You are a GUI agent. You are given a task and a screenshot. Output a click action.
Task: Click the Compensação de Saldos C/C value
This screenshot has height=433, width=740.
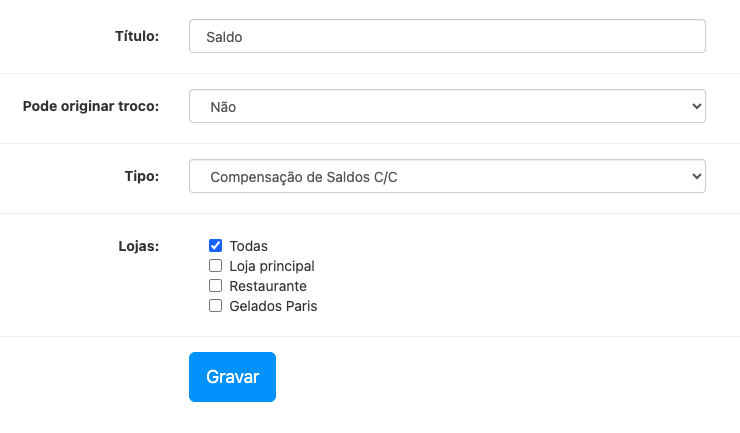tap(310, 177)
